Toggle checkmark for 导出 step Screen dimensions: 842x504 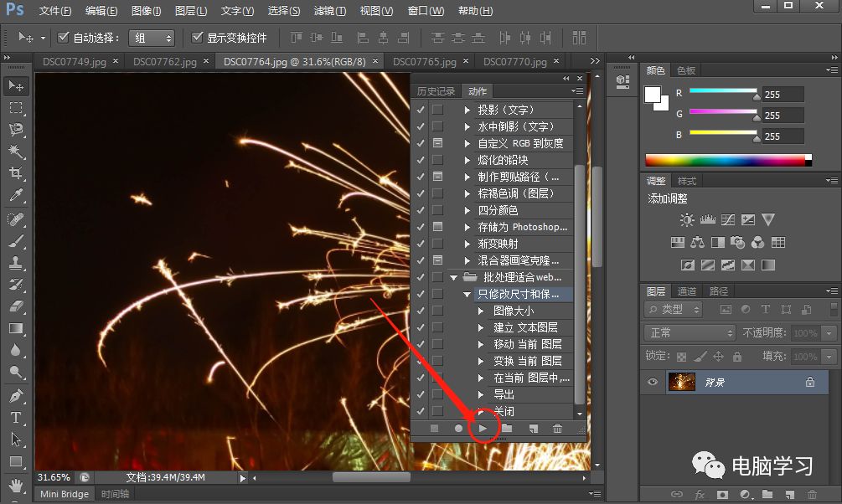click(x=421, y=394)
